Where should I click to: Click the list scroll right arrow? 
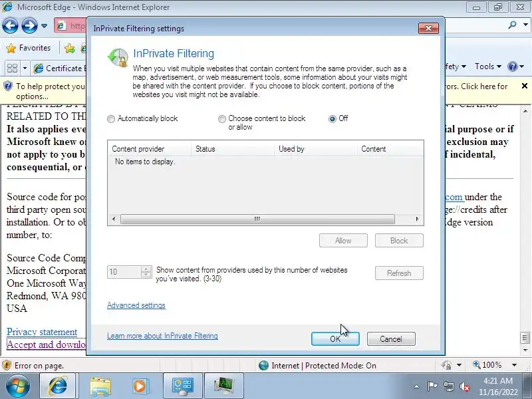click(x=418, y=219)
